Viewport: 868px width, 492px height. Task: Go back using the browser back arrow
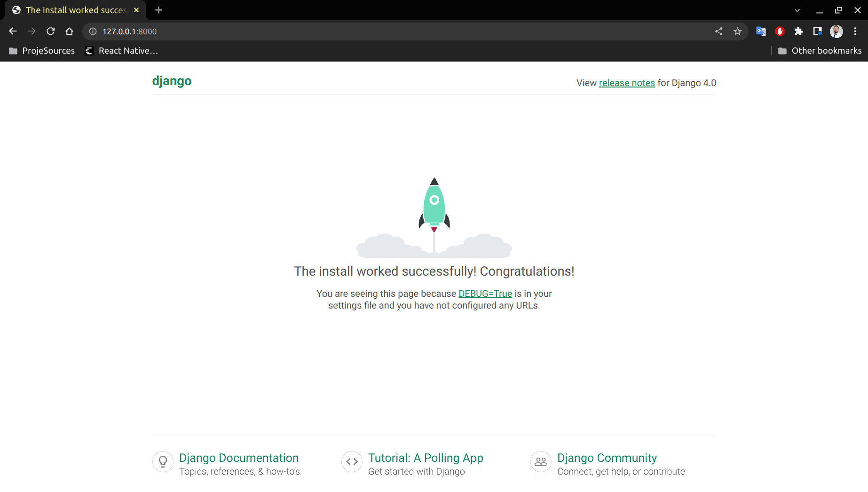[x=13, y=32]
